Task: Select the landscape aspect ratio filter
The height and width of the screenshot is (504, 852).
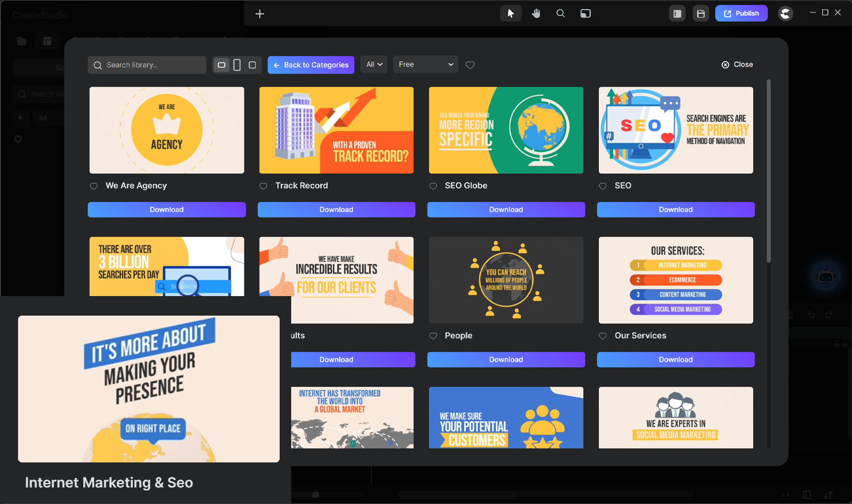Action: pyautogui.click(x=222, y=65)
